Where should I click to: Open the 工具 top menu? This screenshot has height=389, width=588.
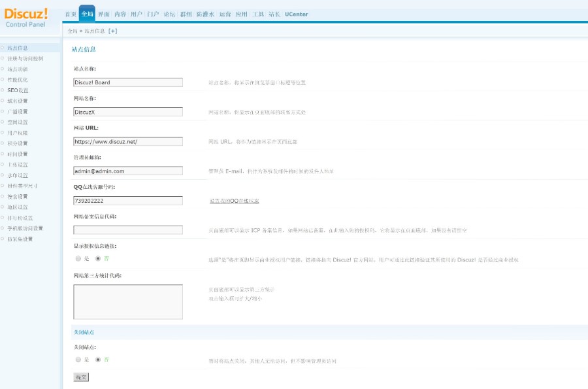coord(258,14)
